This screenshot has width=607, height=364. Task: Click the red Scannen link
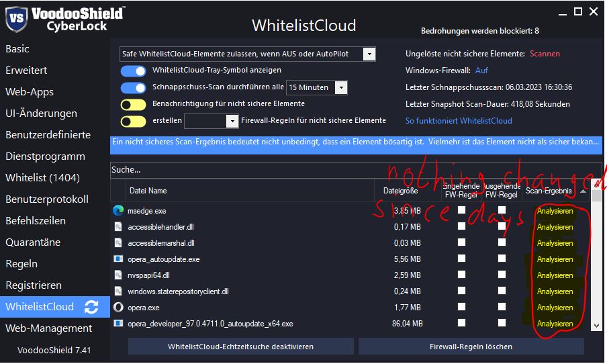545,54
